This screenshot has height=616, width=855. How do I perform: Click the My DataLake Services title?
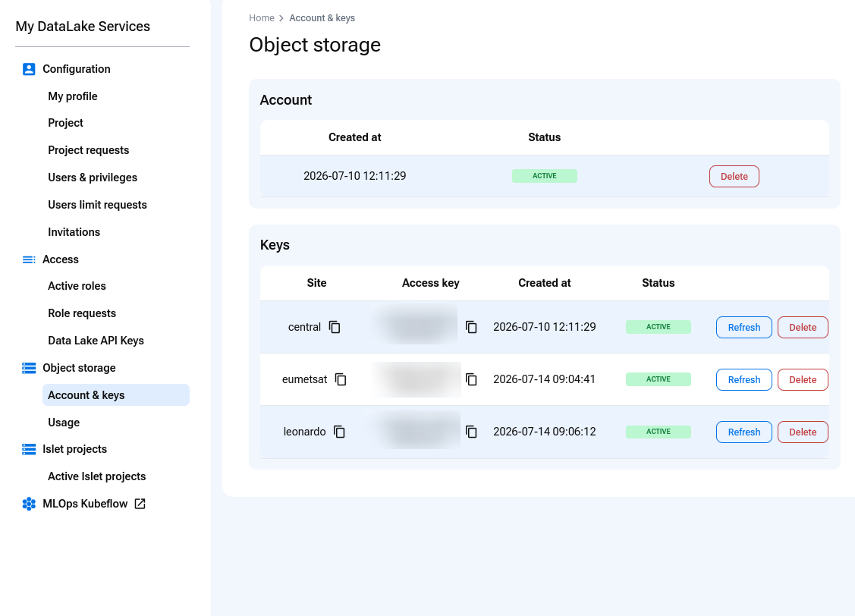(83, 27)
